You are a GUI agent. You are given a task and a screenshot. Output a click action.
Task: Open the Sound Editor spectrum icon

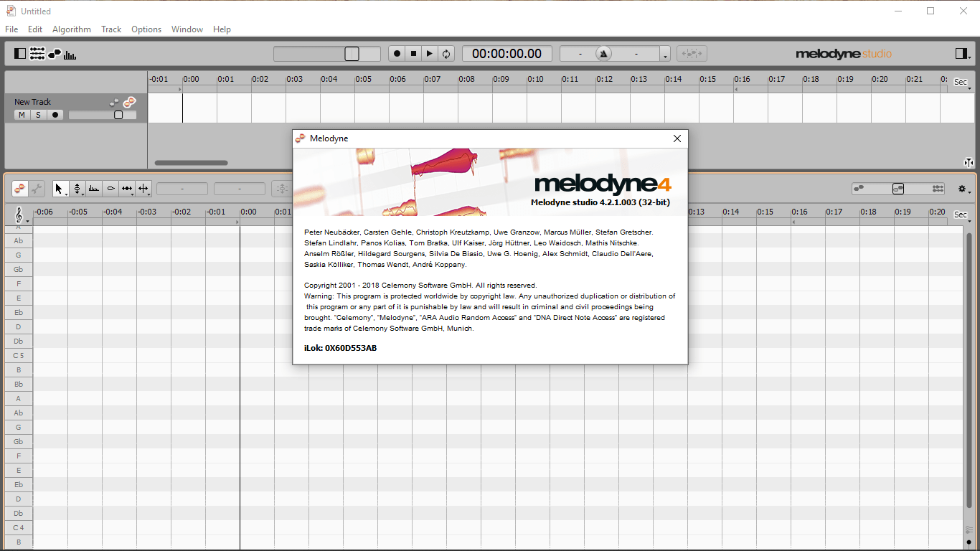tap(70, 54)
